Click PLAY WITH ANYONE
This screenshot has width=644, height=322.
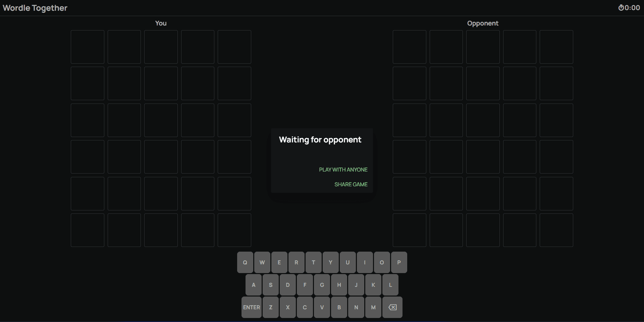pos(343,170)
